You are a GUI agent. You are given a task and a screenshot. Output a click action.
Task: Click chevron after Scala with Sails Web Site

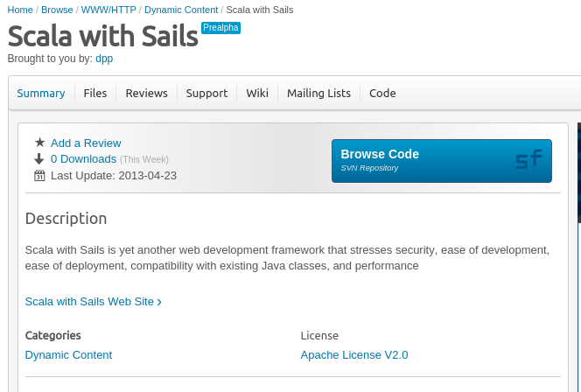[x=159, y=302]
